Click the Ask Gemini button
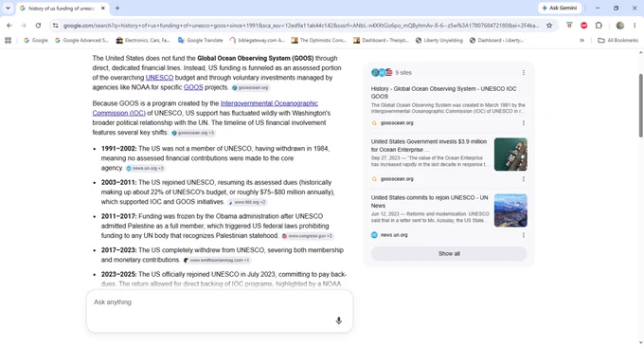The image size is (644, 347). point(560,8)
